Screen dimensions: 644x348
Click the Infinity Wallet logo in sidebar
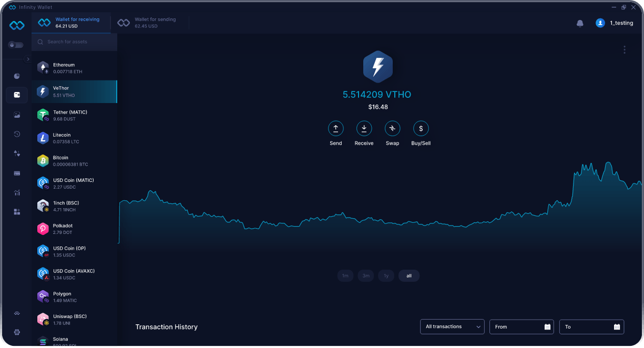[17, 25]
